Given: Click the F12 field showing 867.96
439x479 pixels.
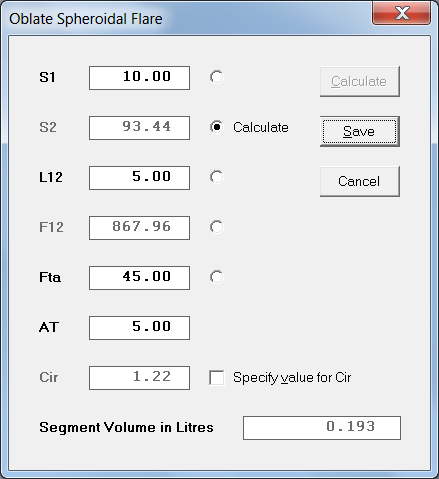Looking at the screenshot, I should (139, 228).
